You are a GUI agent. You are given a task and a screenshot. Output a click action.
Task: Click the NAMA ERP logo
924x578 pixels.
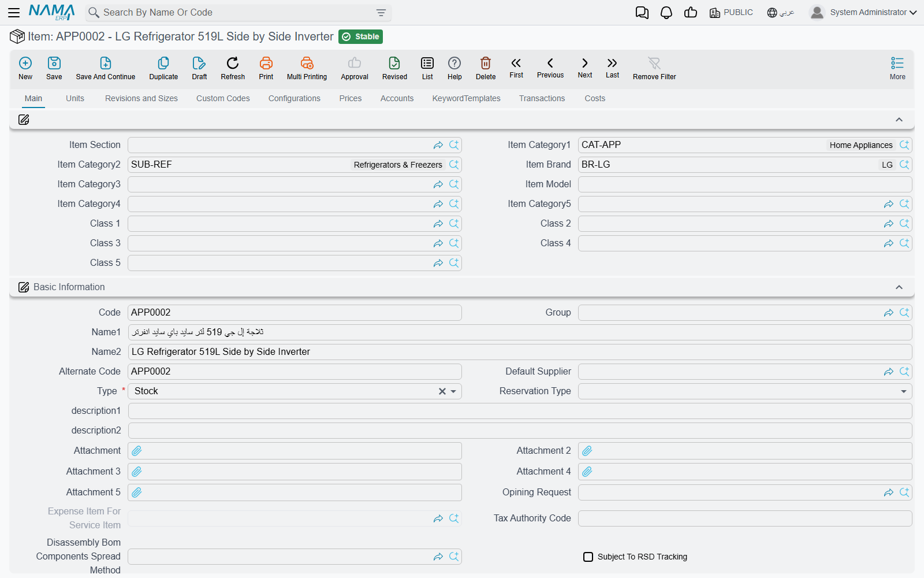point(51,12)
